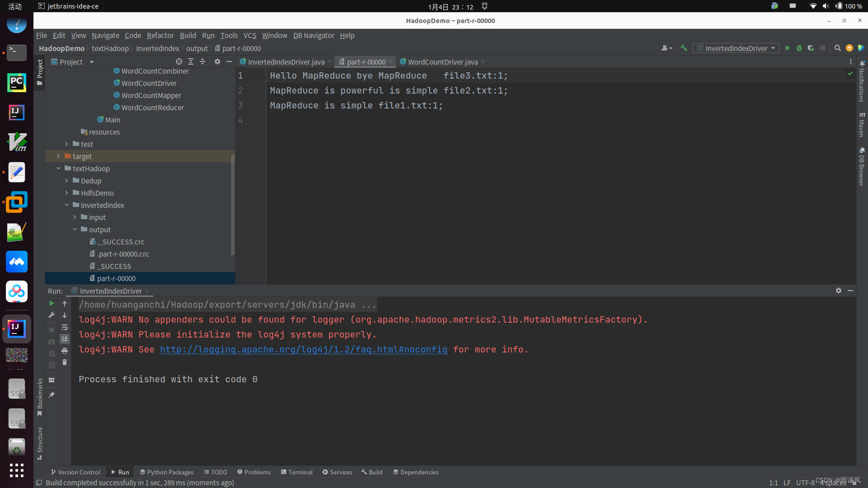Open the PyCharm icon in Ubuntu dock
The width and height of the screenshot is (868, 488).
tap(17, 83)
